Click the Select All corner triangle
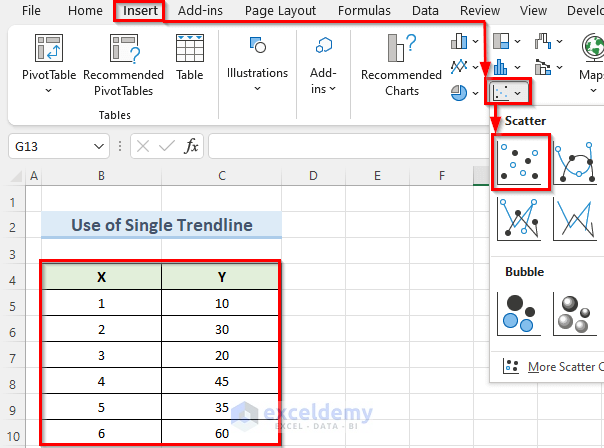Viewport: 604px width, 448px height. pyautogui.click(x=16, y=176)
